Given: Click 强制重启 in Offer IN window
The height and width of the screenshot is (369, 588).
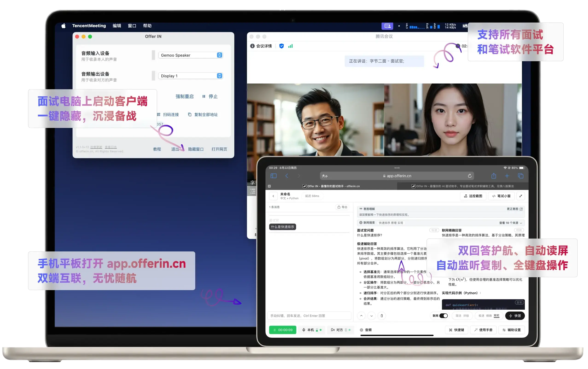Looking at the screenshot, I should [184, 96].
